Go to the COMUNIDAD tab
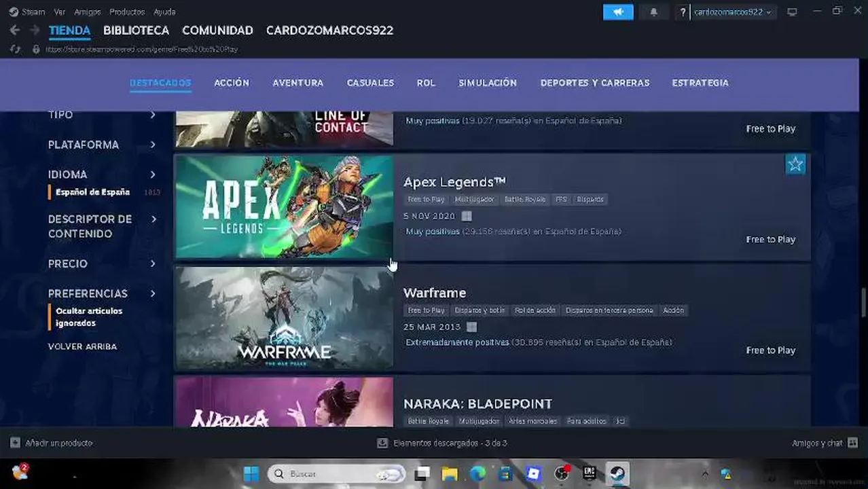The width and height of the screenshot is (868, 489). coord(217,31)
